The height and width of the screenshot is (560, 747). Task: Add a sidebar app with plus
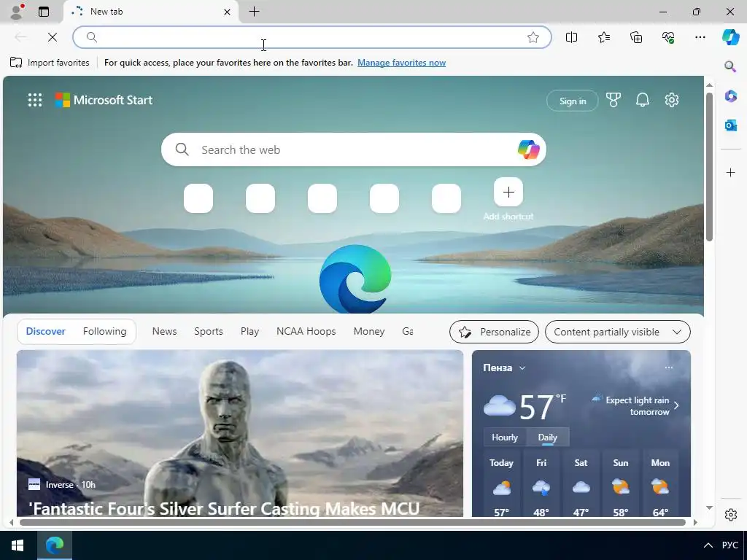coord(730,172)
